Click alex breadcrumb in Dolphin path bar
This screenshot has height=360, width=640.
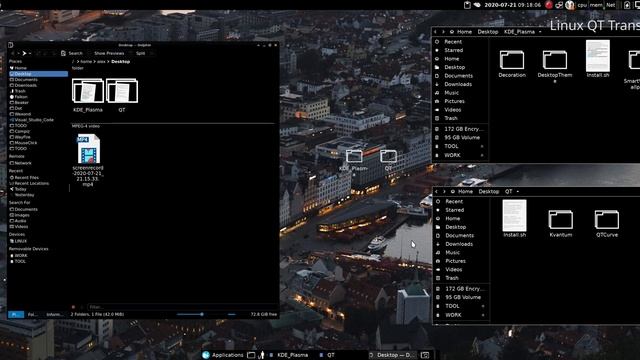pos(101,62)
